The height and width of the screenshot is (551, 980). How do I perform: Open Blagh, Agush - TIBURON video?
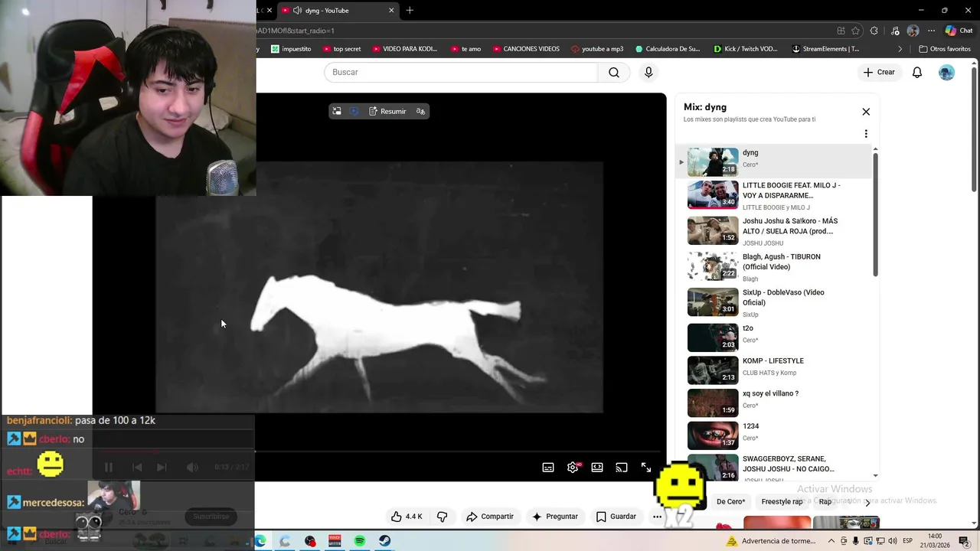(x=773, y=266)
